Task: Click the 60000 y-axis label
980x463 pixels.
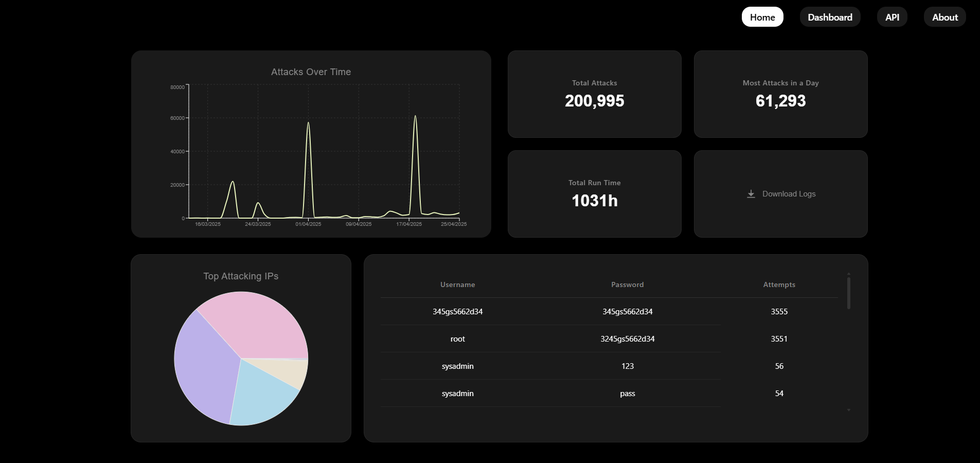Action: click(x=177, y=118)
